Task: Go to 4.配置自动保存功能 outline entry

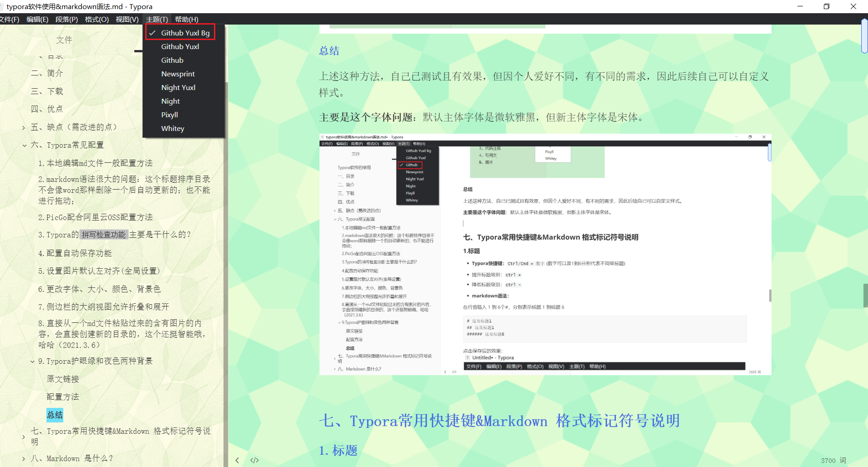Action: tap(75, 253)
